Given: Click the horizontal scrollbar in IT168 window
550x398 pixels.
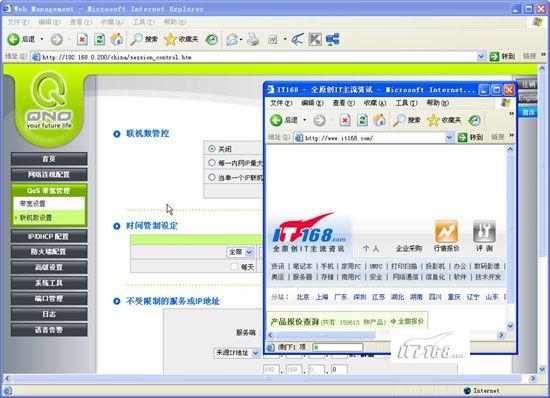Looking at the screenshot, I should 385,335.
